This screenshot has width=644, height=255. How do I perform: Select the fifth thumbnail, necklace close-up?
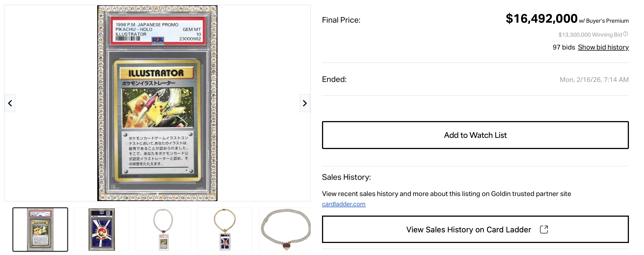click(285, 230)
